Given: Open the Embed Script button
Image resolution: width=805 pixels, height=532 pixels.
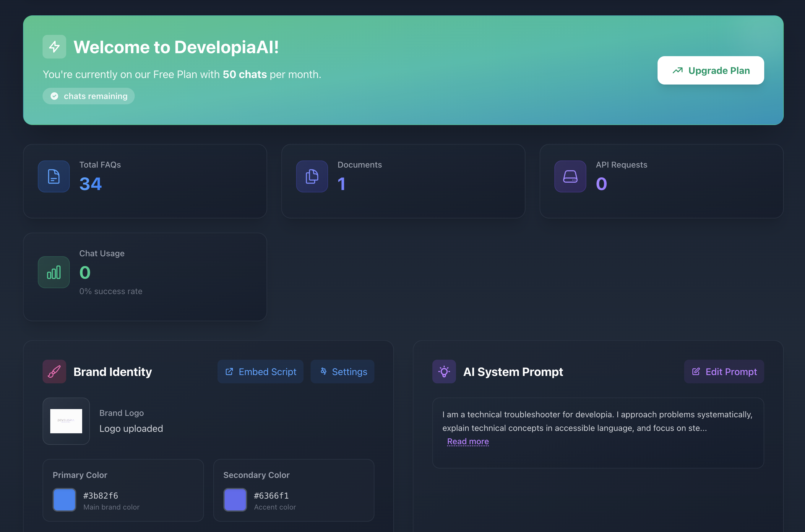Looking at the screenshot, I should (260, 372).
